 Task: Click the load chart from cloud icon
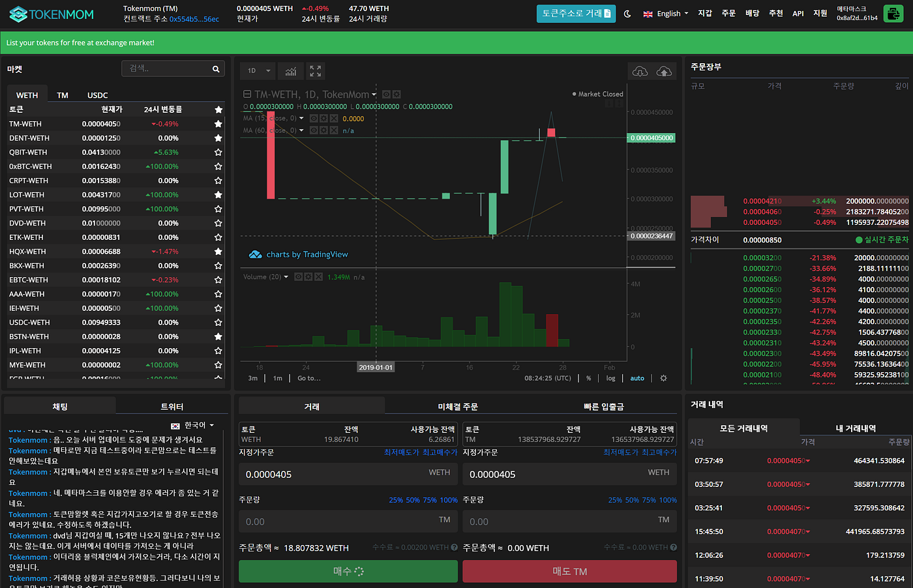pyautogui.click(x=640, y=71)
